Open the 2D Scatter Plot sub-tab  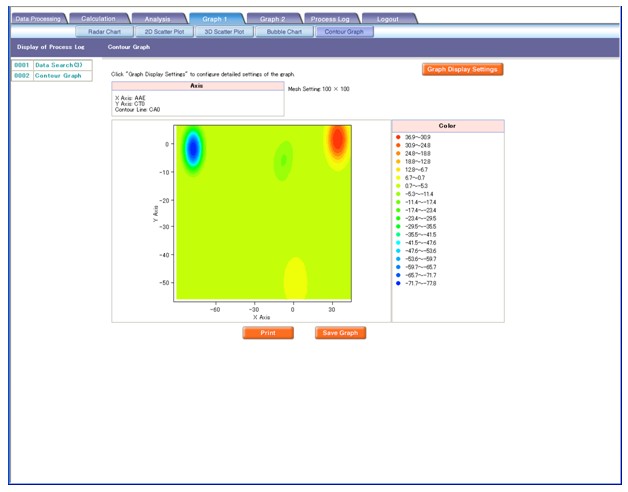coord(164,32)
